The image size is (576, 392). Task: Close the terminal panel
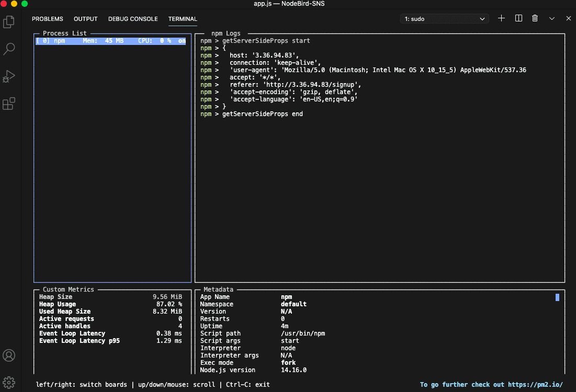coord(569,18)
